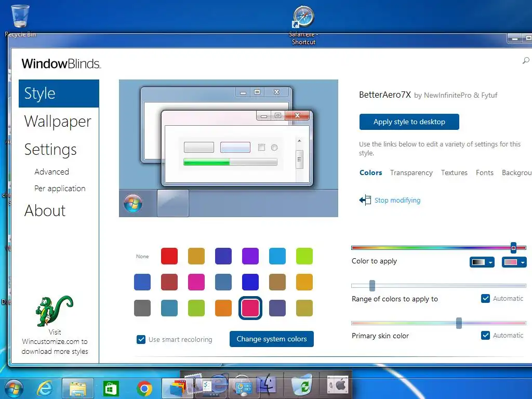The height and width of the screenshot is (399, 532).
Task: Select the purple color swatch
Action: click(250, 256)
